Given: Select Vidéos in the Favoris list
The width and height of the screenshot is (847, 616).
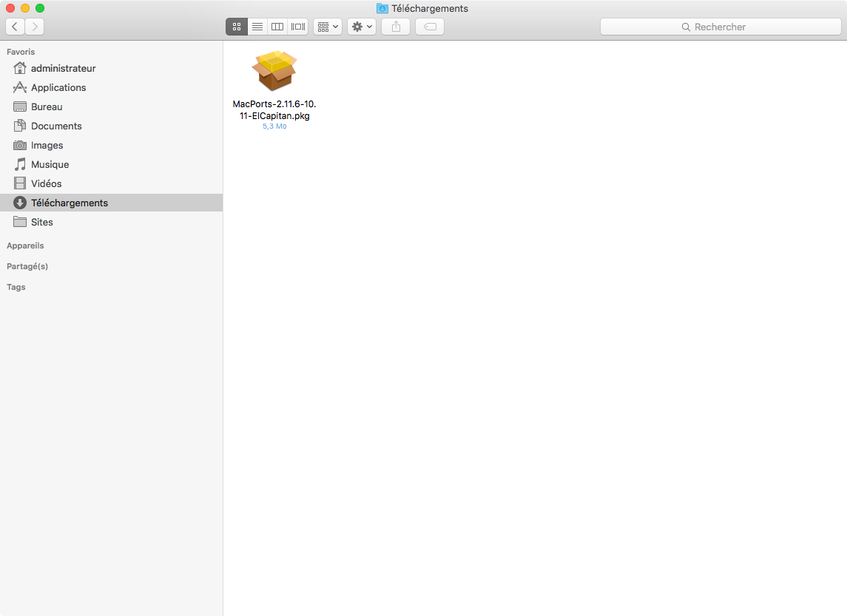Looking at the screenshot, I should pyautogui.click(x=46, y=183).
